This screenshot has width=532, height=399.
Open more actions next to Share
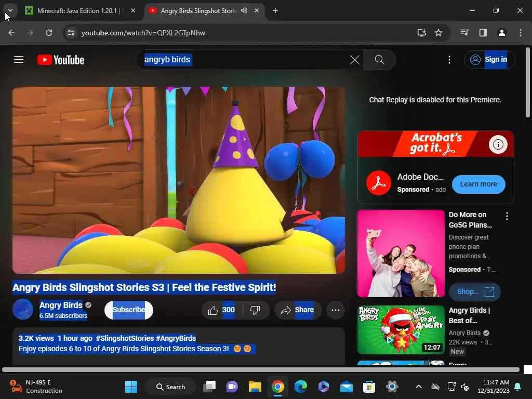[336, 310]
